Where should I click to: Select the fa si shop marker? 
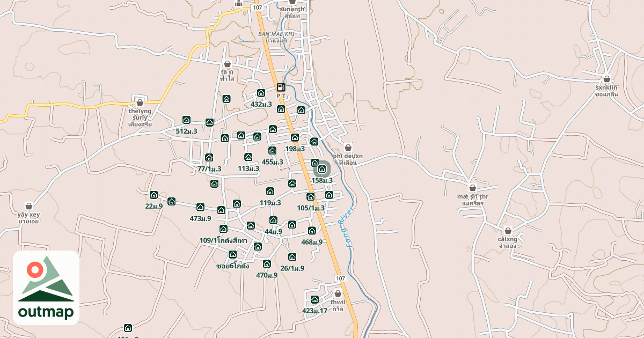coord(227,63)
